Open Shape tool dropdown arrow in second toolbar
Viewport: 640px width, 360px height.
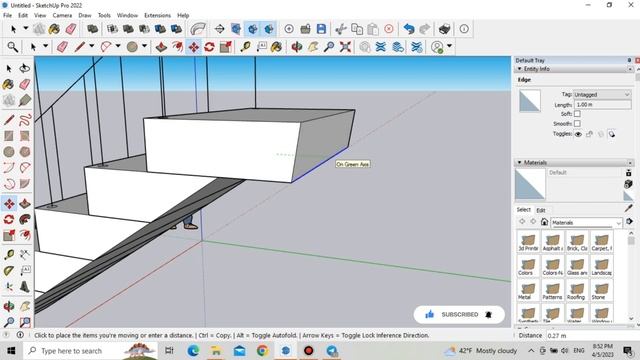144,46
